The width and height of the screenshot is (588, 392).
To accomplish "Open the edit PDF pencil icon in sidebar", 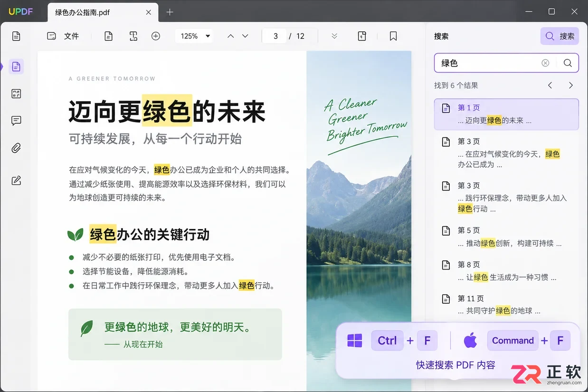I will click(16, 181).
